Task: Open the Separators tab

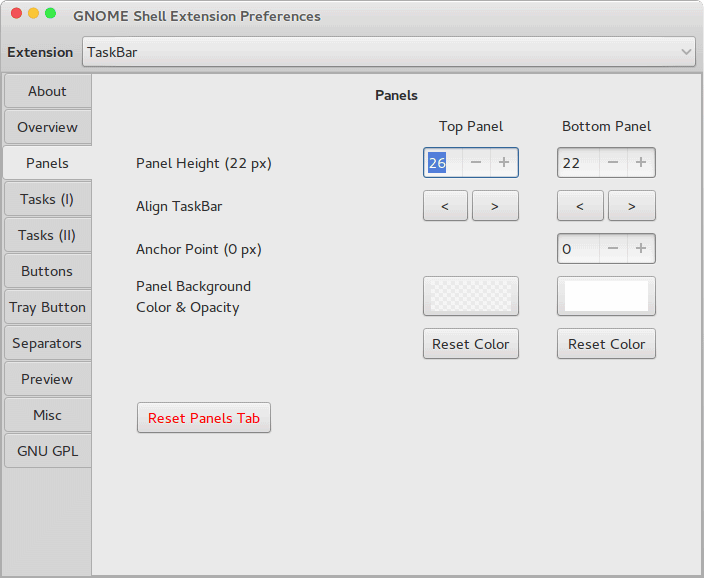Action: 48,343
